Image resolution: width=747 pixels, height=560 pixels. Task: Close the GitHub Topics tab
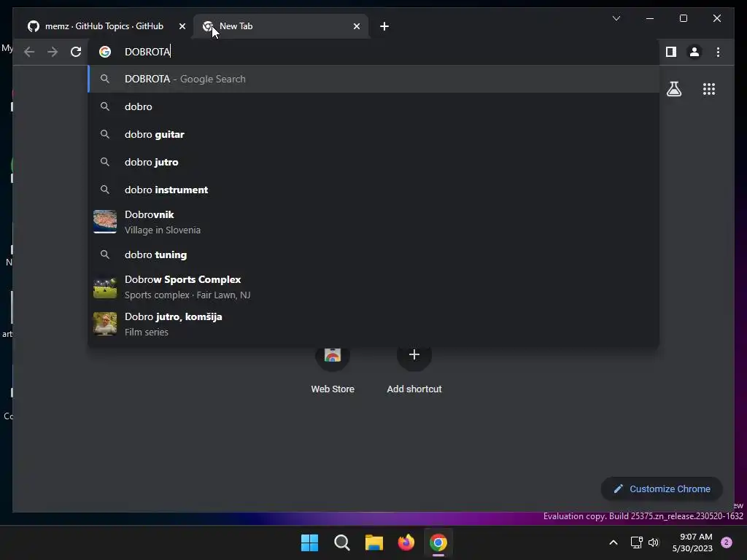pyautogui.click(x=182, y=26)
